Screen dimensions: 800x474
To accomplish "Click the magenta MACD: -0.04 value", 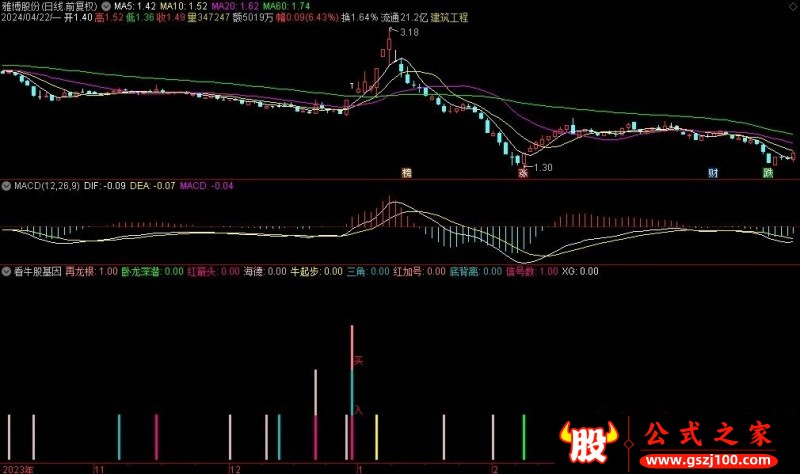I will click(x=207, y=186).
